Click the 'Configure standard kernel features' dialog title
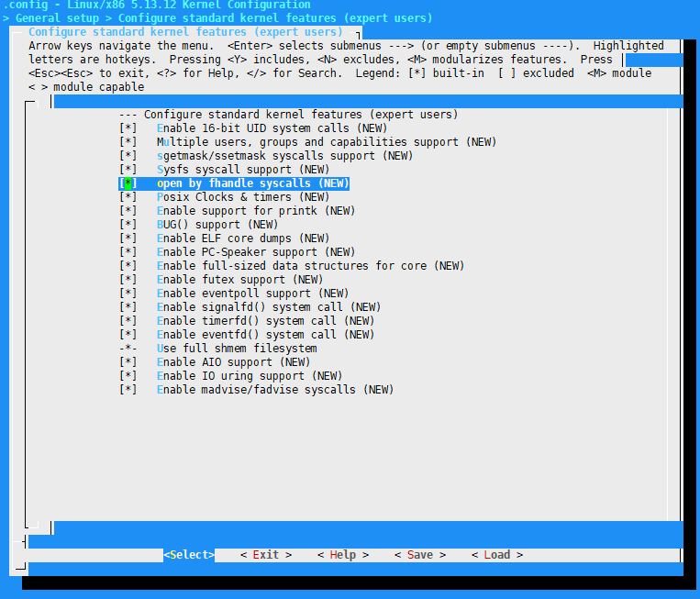Image resolution: width=700 pixels, height=599 pixels. point(185,32)
